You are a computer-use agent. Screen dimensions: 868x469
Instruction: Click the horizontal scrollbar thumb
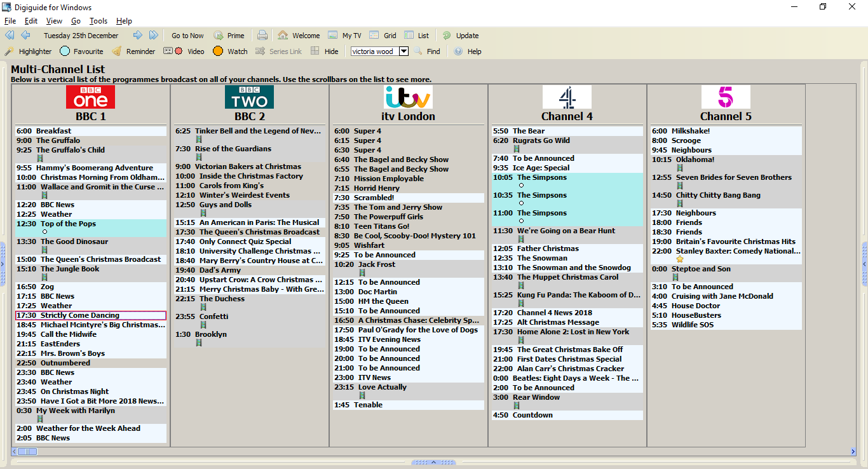[27, 451]
